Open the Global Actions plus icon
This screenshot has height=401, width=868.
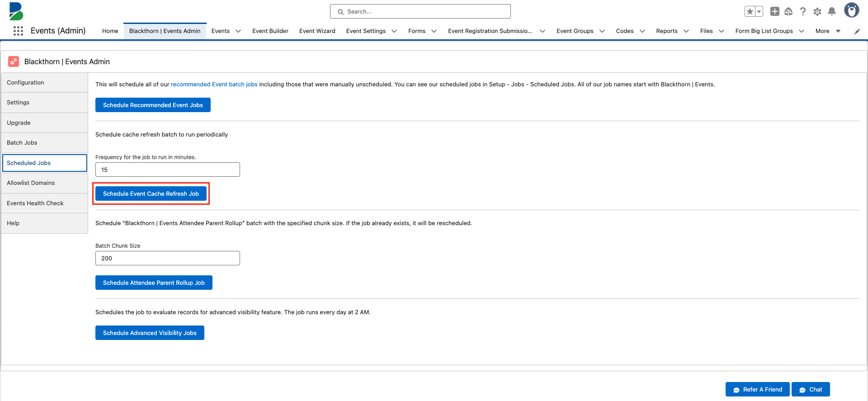[x=774, y=11]
